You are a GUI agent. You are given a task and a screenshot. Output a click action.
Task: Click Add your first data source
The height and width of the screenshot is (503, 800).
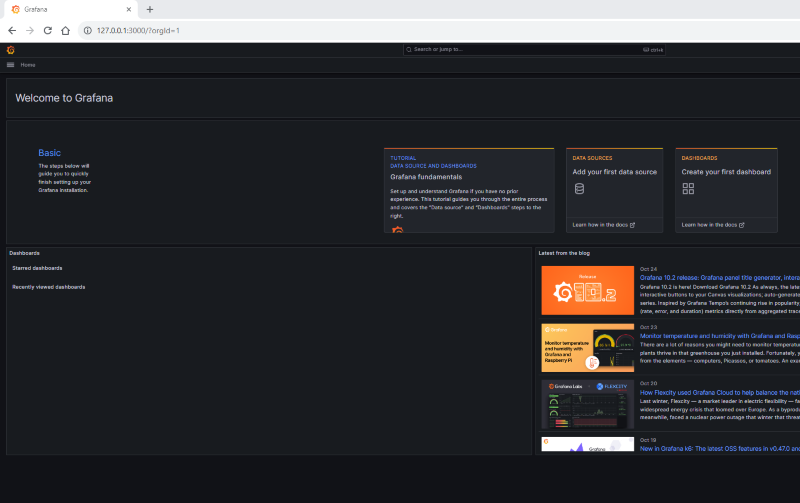pos(614,172)
